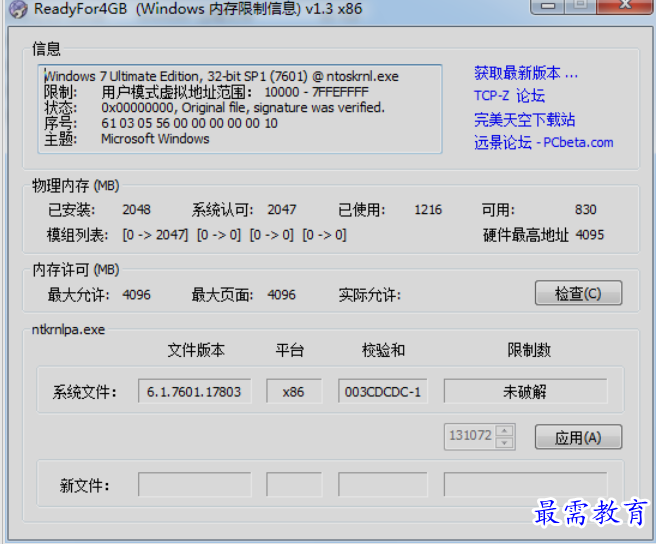
Task: Click the 校验和 column header
Action: click(x=383, y=350)
